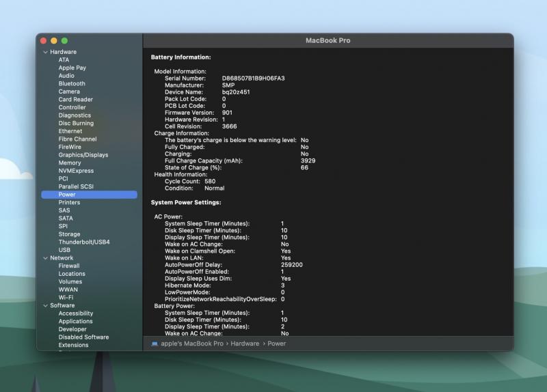Viewport: 547px width, 392px height.
Task: Select Memory in the sidebar
Action: (x=70, y=163)
